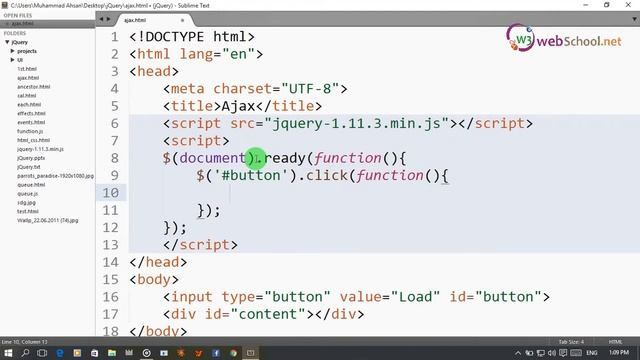Close the ajax.html tab

[x=182, y=20]
